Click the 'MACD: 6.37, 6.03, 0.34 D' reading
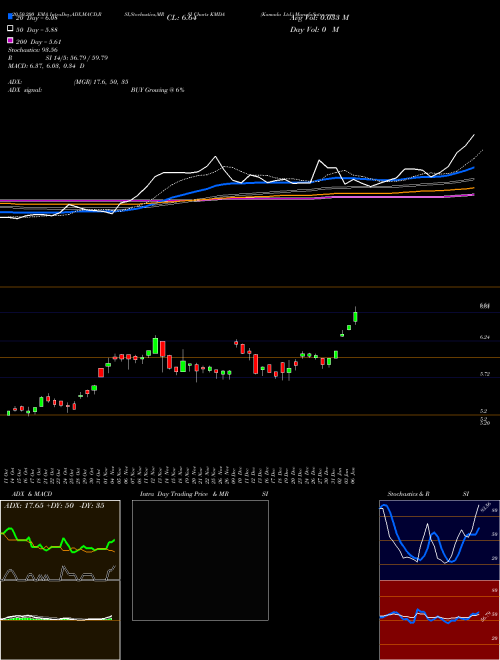Image resolution: width=500 pixels, height=660 pixels. coord(46,66)
